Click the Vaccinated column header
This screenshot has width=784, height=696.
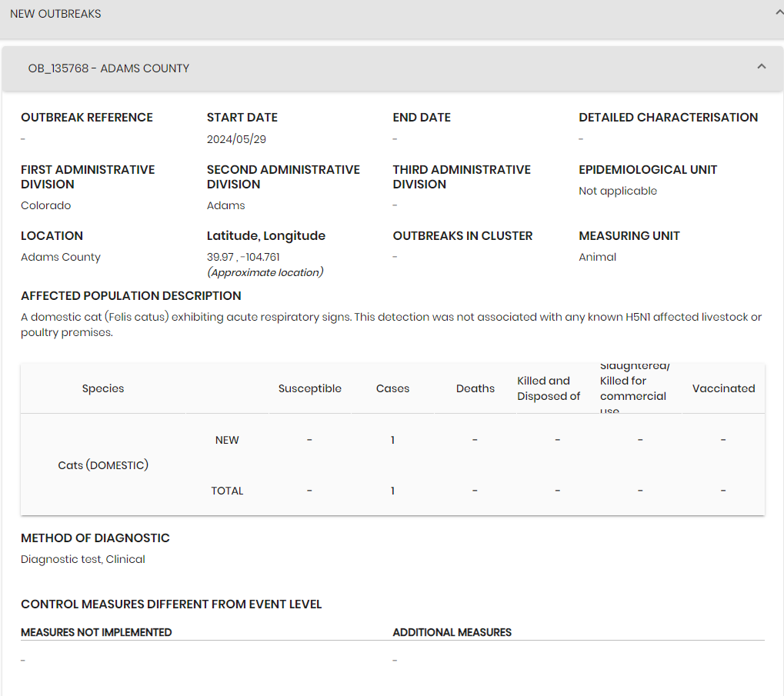[723, 388]
